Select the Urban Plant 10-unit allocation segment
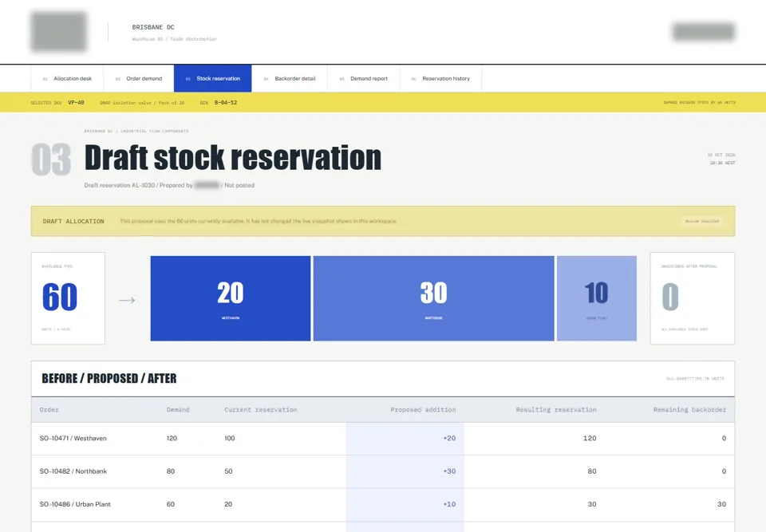 click(x=597, y=298)
